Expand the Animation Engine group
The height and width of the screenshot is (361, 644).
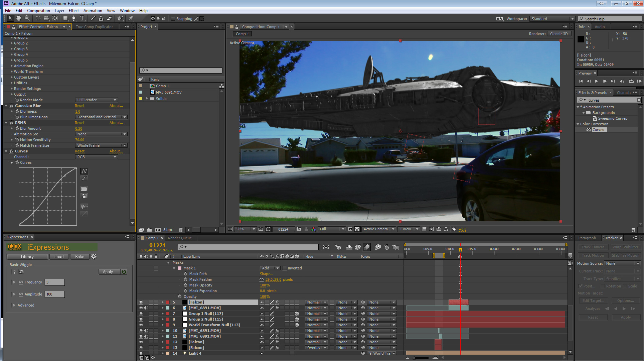12,66
